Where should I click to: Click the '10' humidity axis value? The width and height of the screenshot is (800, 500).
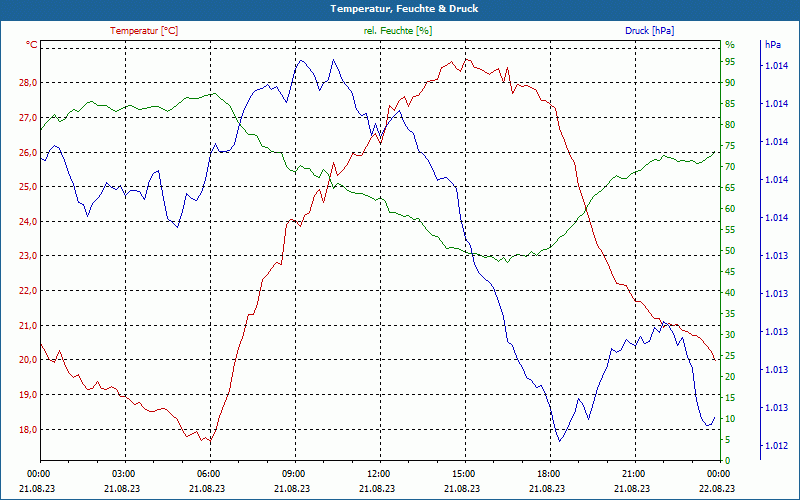730,418
